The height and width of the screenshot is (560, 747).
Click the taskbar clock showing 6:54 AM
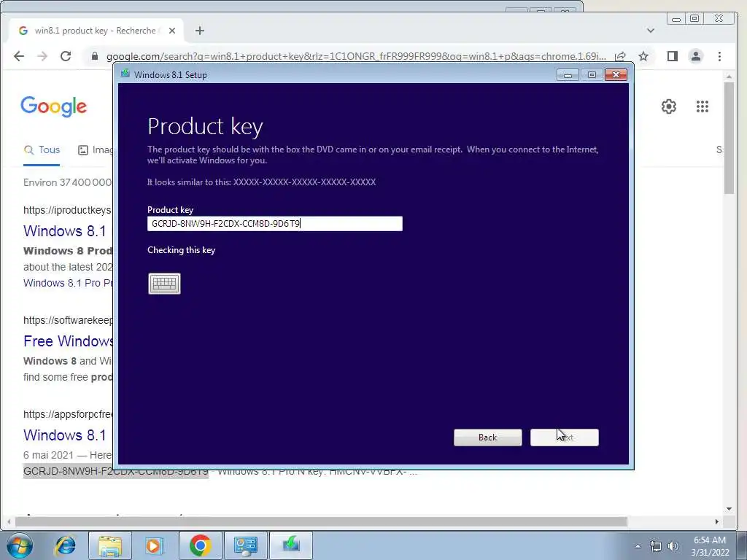(710, 546)
